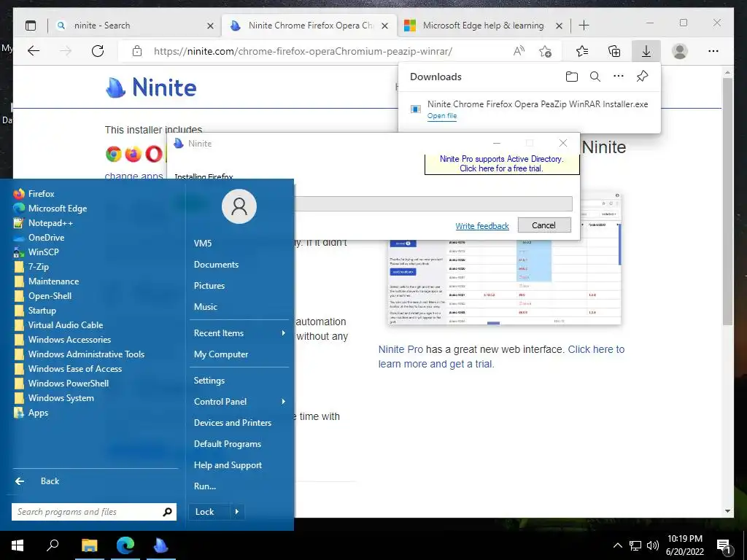Cancel the Ninite installation
The height and width of the screenshot is (560, 747).
tap(544, 225)
